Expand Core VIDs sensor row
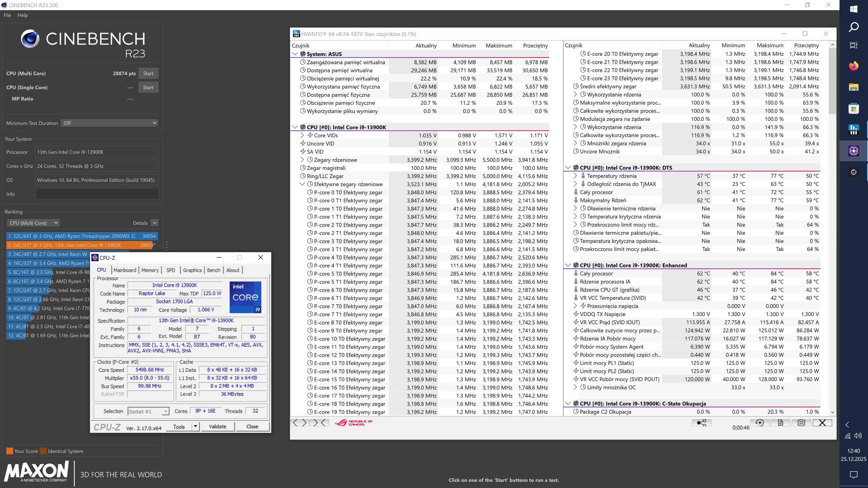868x488 pixels. coord(302,135)
